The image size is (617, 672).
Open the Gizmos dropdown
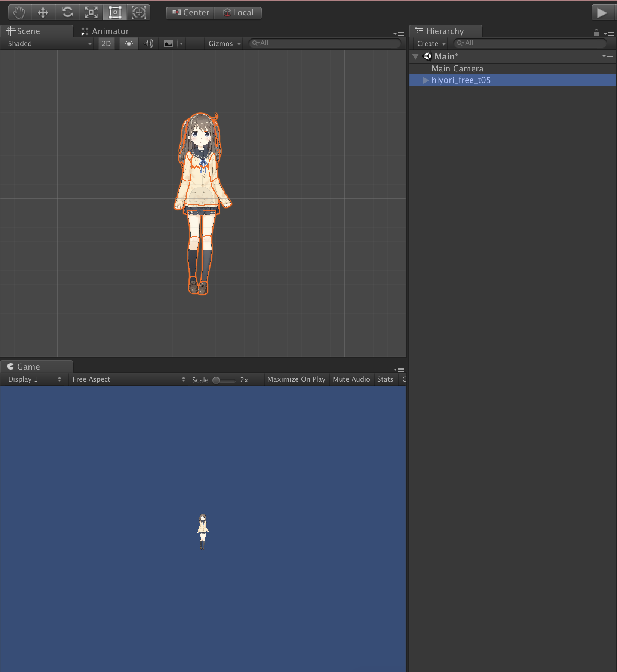click(x=224, y=44)
